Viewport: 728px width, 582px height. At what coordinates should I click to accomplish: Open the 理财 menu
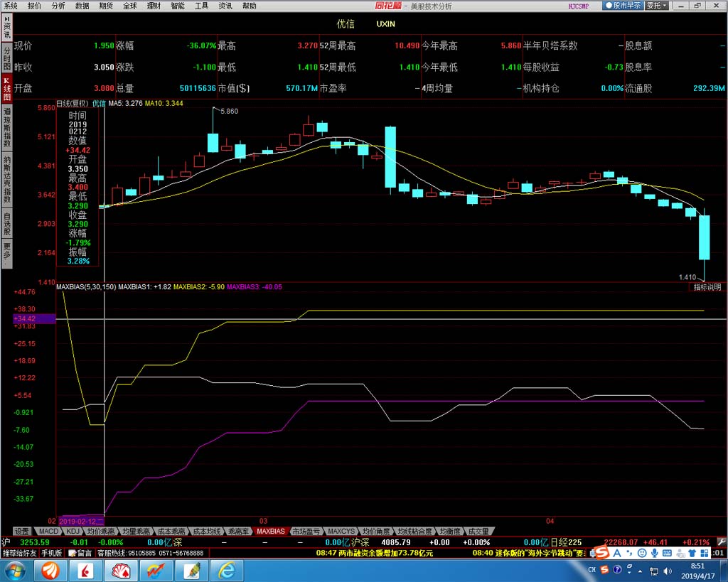pos(154,6)
